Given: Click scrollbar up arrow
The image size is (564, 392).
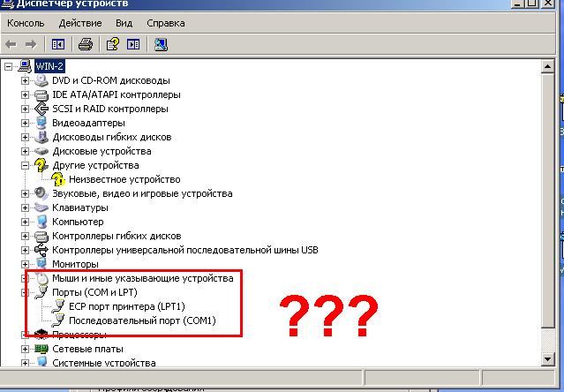Looking at the screenshot, I should [x=547, y=66].
